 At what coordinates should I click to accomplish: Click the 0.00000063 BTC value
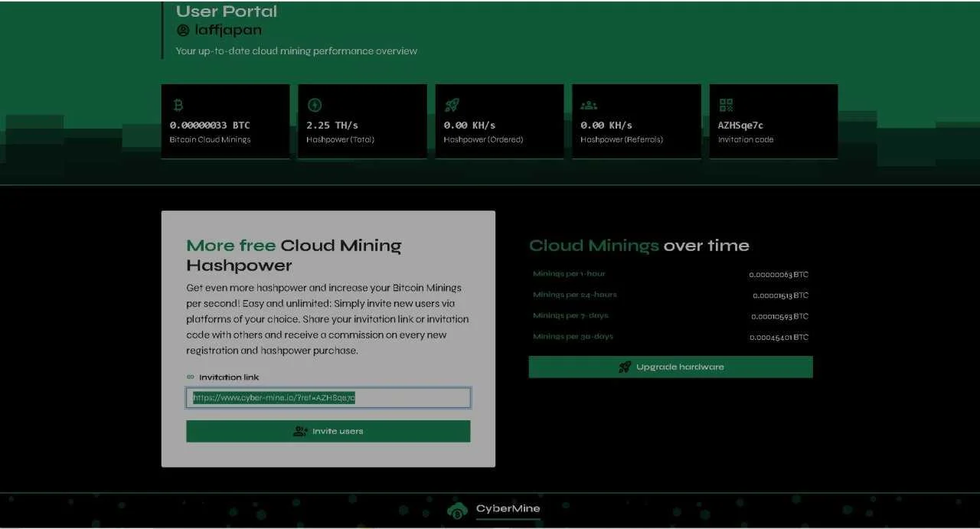pos(779,274)
